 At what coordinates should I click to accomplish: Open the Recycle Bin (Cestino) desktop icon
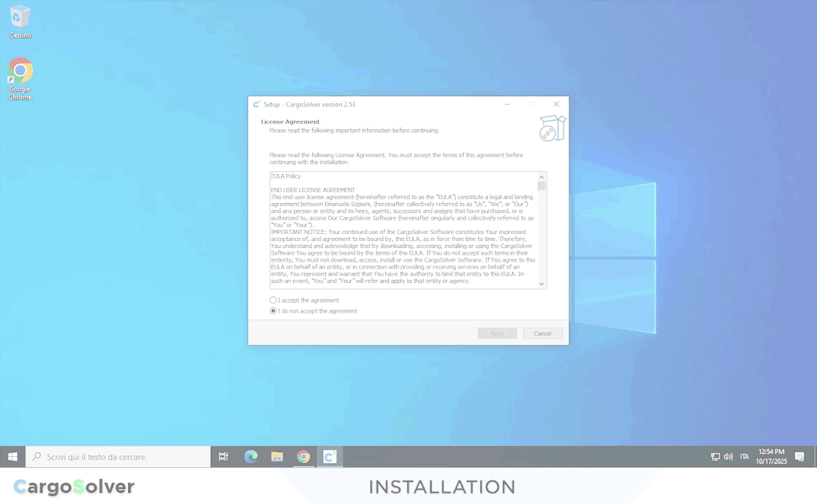20,19
